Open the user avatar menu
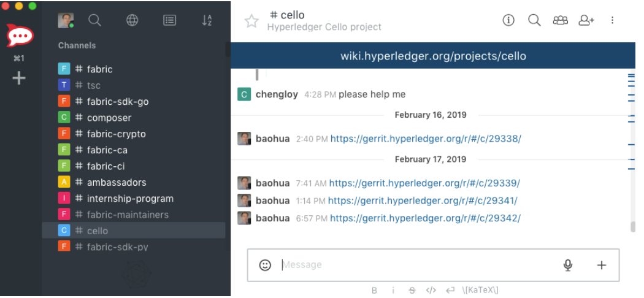The width and height of the screenshot is (644, 298). [x=66, y=20]
